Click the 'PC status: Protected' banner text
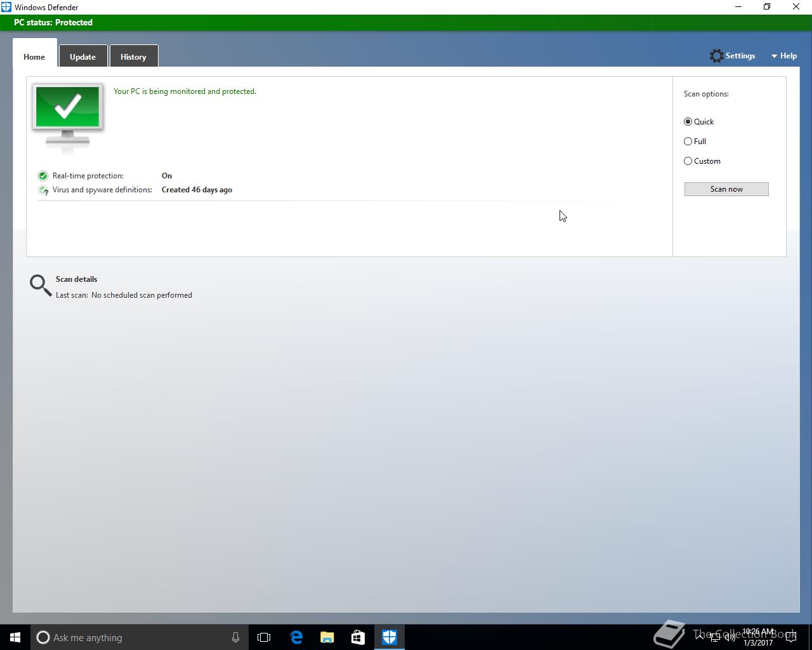This screenshot has height=650, width=812. [53, 22]
